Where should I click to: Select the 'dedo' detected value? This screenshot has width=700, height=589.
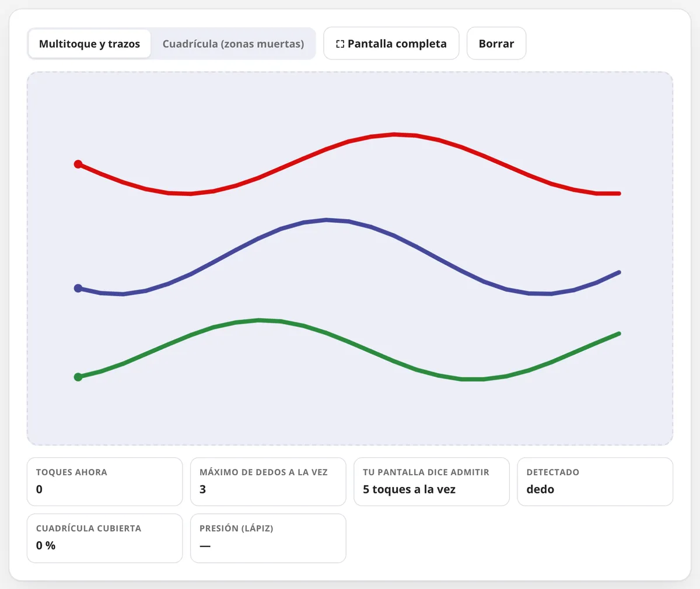[x=540, y=489]
